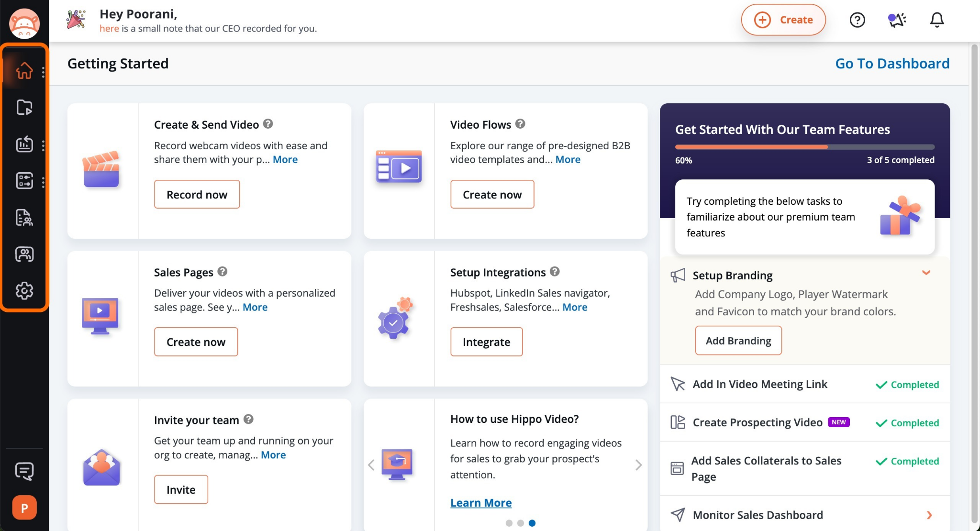The width and height of the screenshot is (980, 531).
Task: Follow the Go To Dashboard link
Action: tap(892, 64)
